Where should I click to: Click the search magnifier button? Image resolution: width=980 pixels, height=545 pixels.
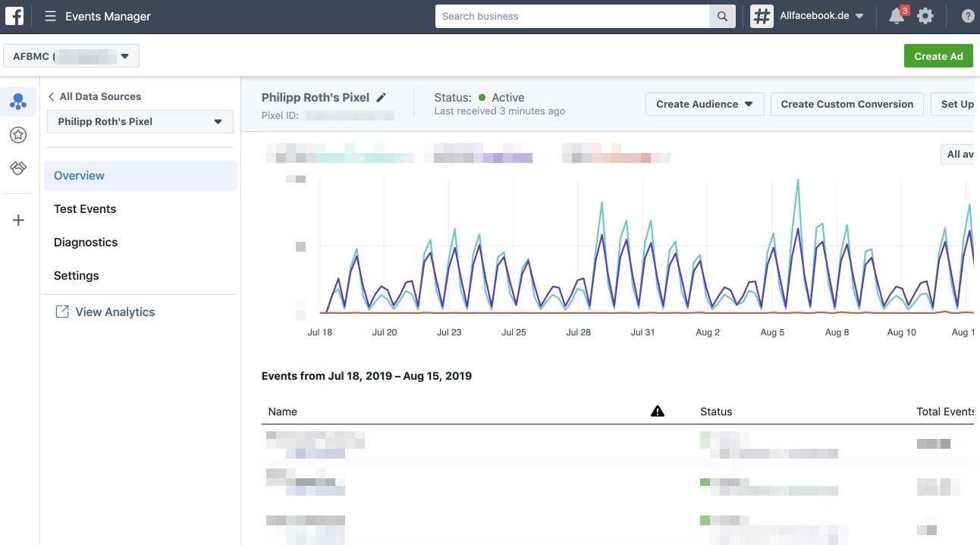[722, 16]
